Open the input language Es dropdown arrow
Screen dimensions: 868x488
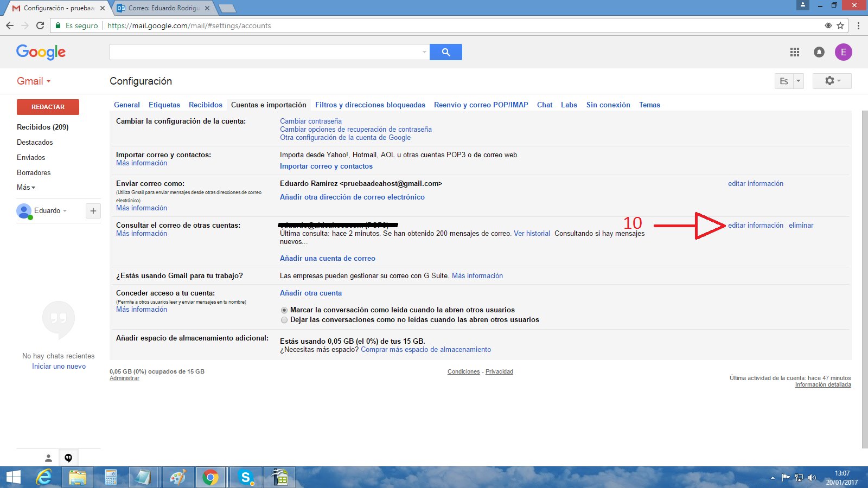(x=798, y=81)
